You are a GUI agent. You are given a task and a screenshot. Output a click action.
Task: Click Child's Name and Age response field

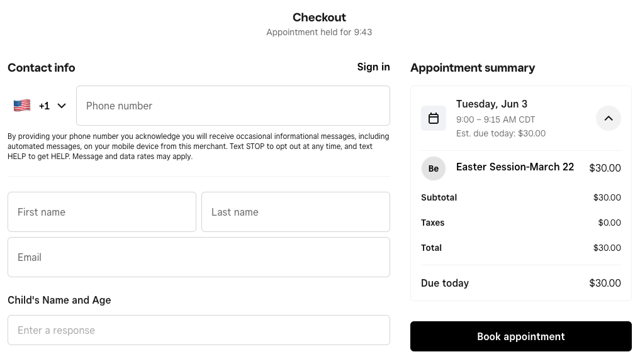(x=199, y=330)
